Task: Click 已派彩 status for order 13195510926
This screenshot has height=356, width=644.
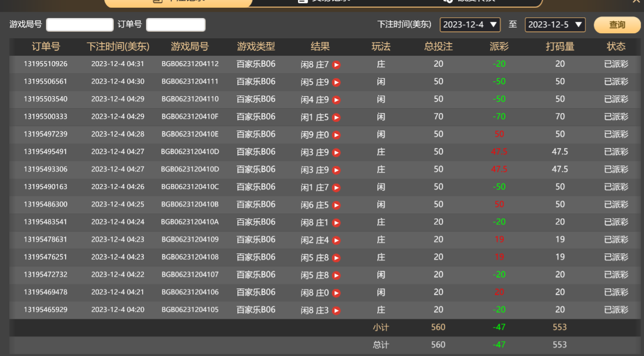Action: click(x=616, y=64)
